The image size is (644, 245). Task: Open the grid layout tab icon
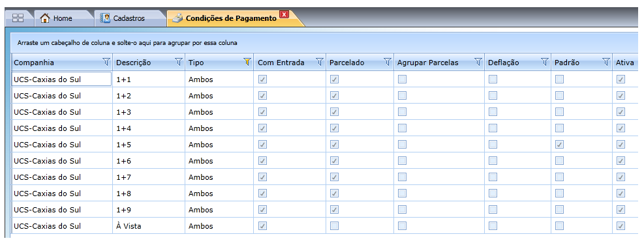click(18, 18)
